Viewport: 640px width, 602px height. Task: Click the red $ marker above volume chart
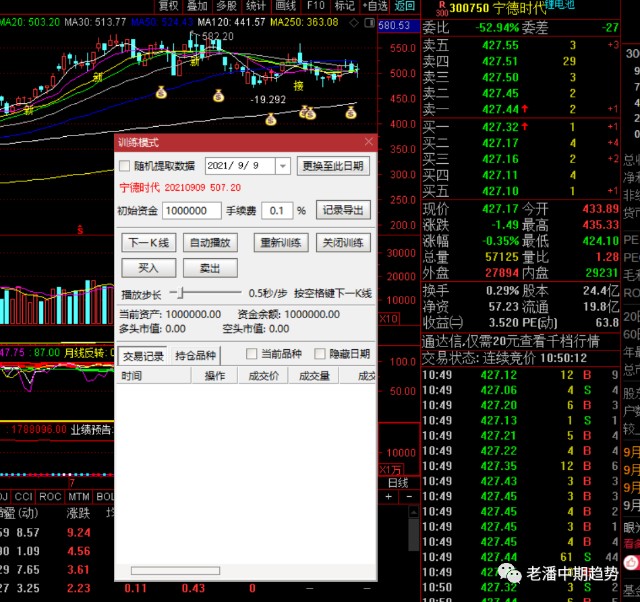coord(80,230)
